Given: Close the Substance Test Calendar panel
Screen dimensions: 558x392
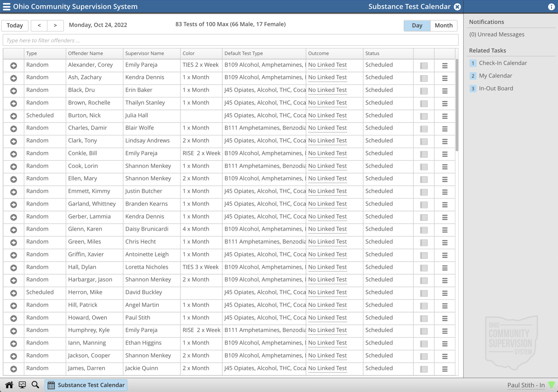Looking at the screenshot, I should (458, 7).
